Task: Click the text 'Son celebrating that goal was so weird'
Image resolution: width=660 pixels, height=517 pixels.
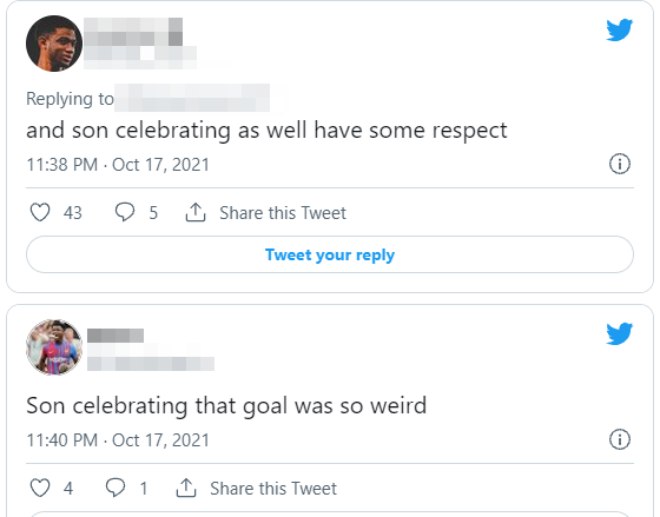Action: tap(226, 406)
